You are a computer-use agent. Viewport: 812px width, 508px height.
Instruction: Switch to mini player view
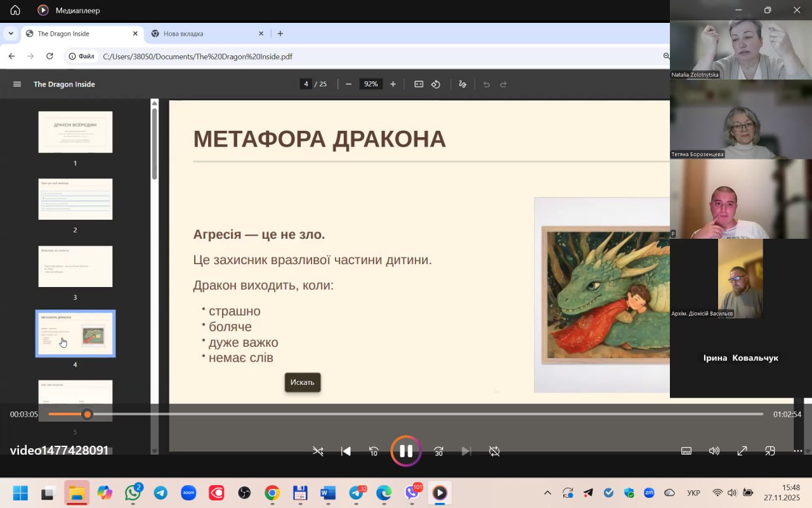[x=769, y=451]
